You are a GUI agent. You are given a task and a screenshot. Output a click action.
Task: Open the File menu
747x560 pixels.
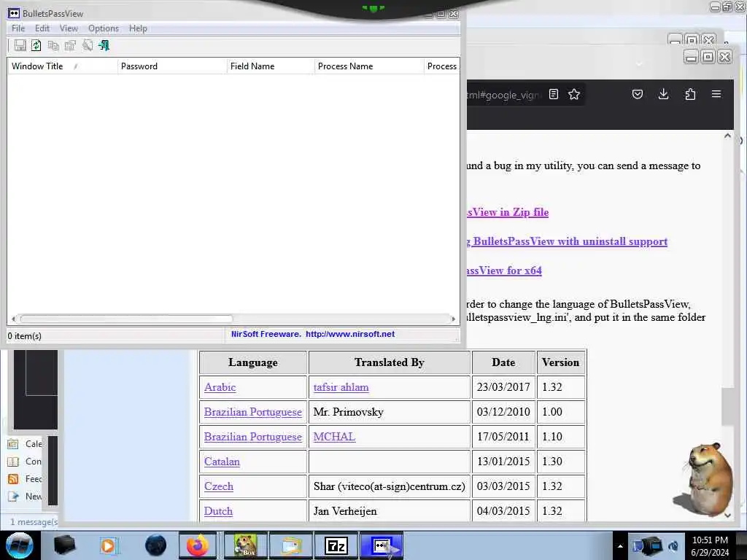[18, 28]
